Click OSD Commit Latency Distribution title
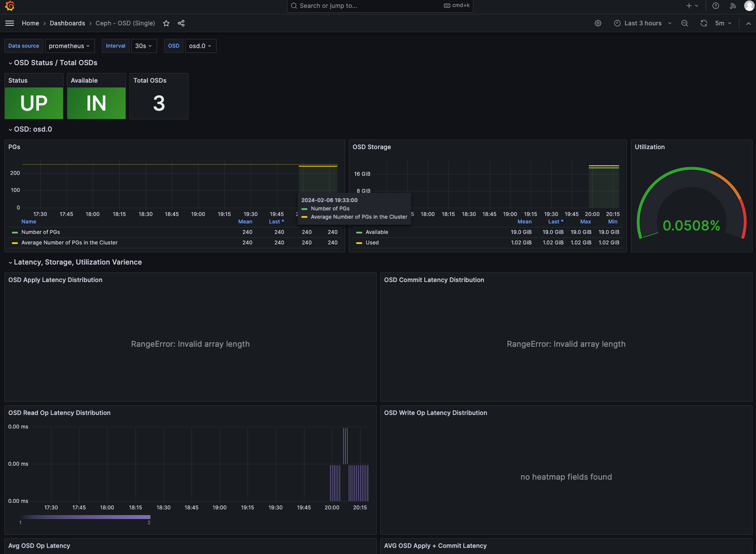756x554 pixels. 434,280
